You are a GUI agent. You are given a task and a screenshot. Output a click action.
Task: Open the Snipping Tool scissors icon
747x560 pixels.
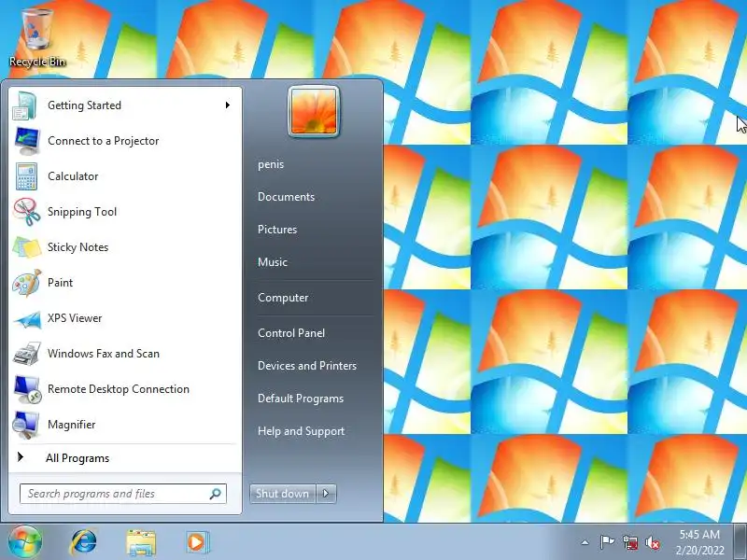[26, 212]
